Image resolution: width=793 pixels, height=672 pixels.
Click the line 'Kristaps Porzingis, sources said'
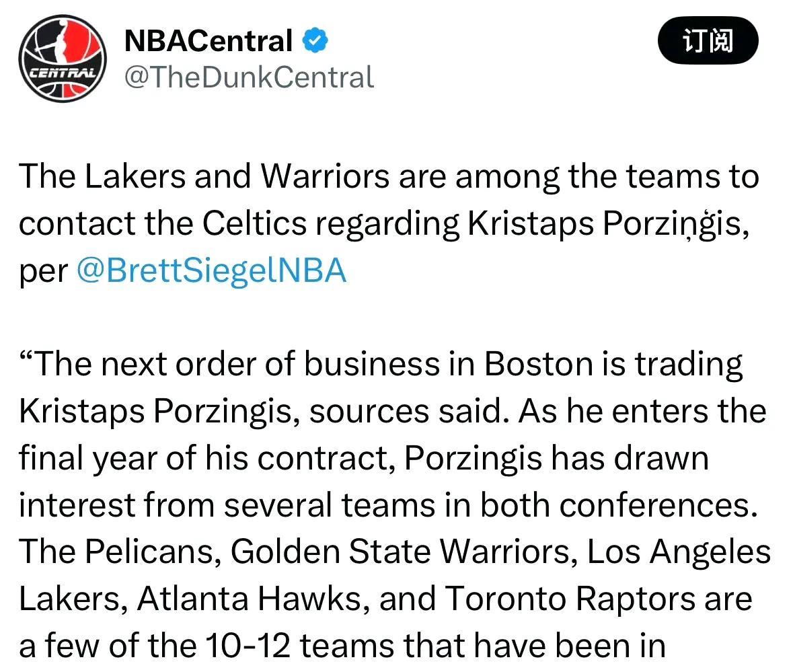click(x=393, y=411)
